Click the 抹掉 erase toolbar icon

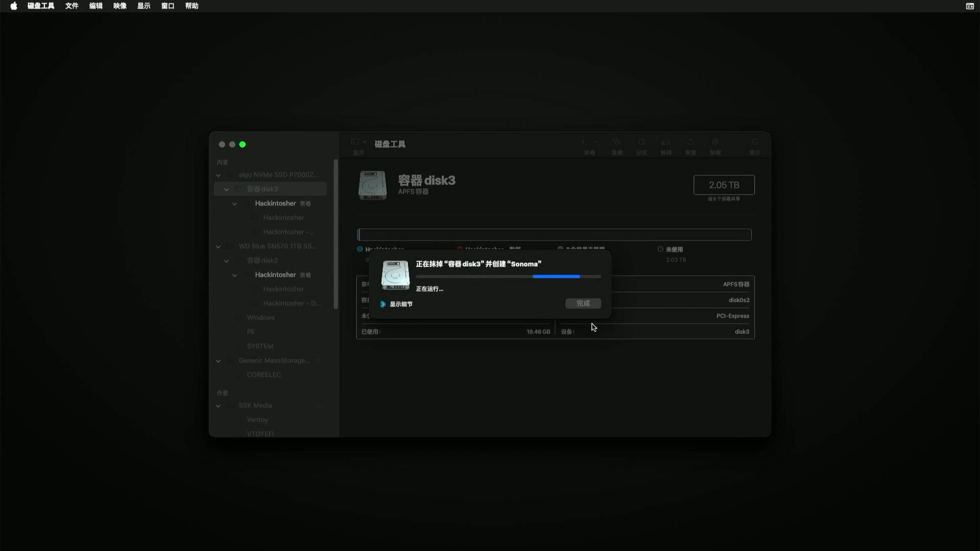click(x=666, y=142)
